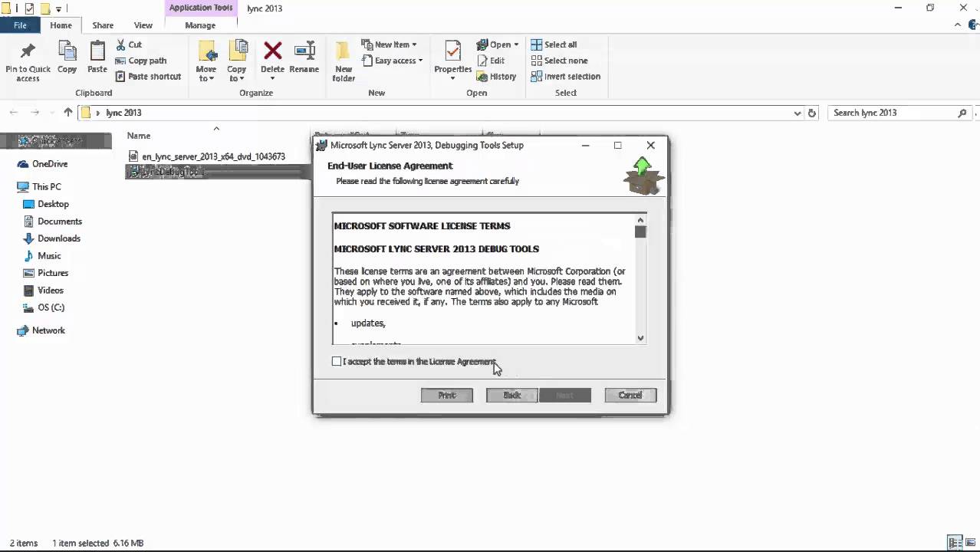Click the Print button in setup dialog
The image size is (980, 552).
[x=447, y=395]
